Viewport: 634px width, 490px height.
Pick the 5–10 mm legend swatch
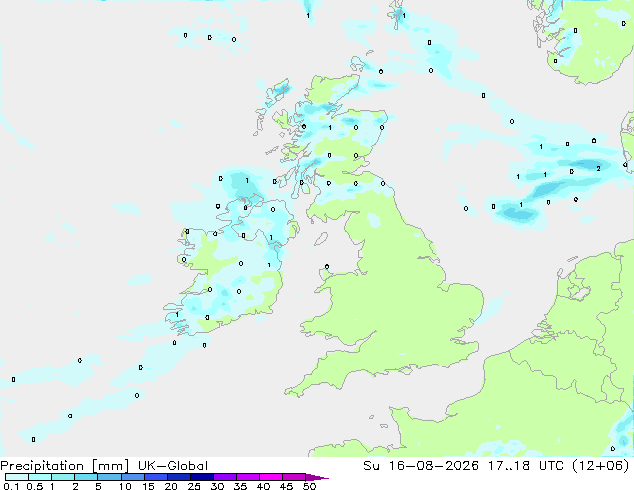coord(109,477)
